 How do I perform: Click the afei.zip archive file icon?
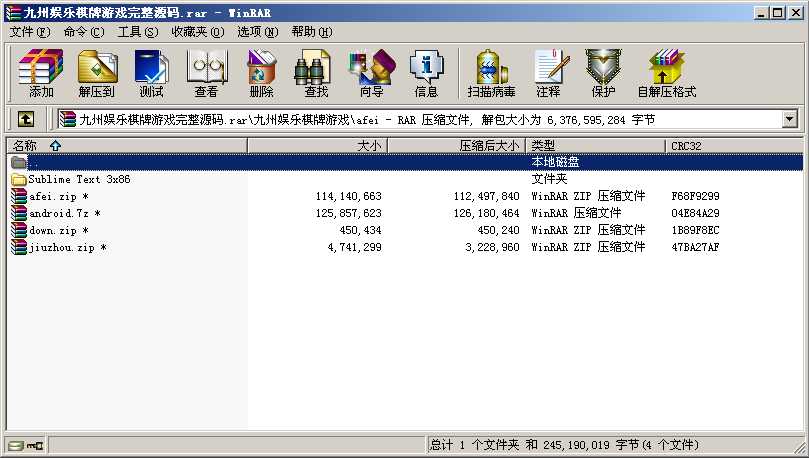[x=19, y=196]
